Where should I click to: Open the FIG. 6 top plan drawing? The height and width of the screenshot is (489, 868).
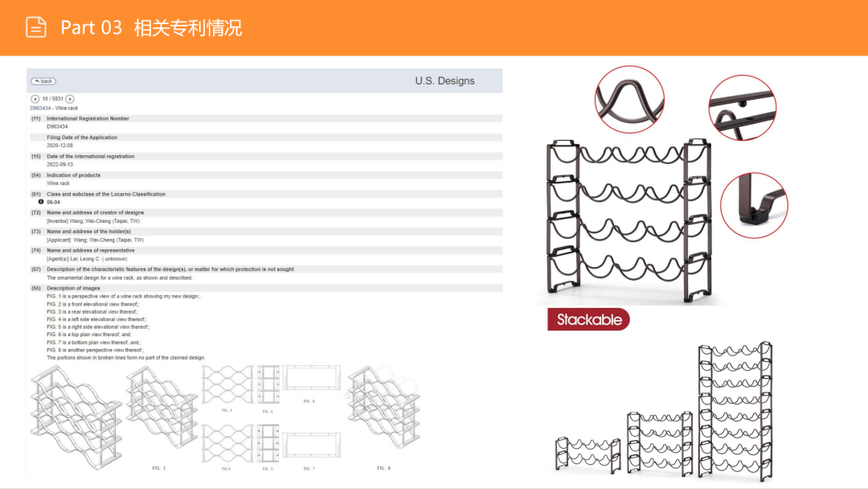point(311,378)
